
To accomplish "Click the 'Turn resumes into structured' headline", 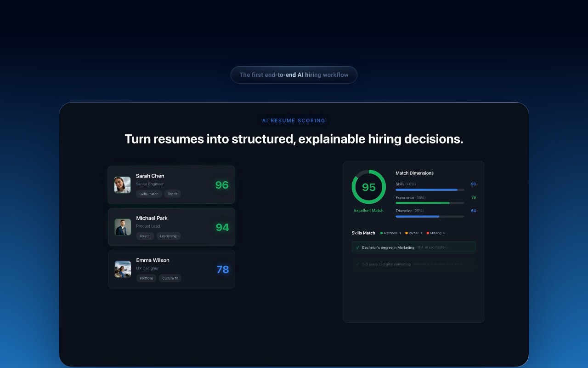I will [x=294, y=139].
